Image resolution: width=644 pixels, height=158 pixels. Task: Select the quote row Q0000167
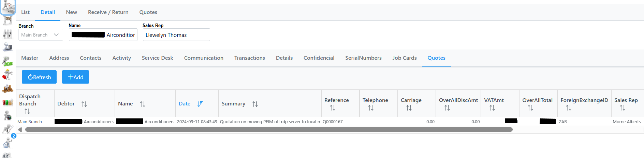tap(332, 122)
